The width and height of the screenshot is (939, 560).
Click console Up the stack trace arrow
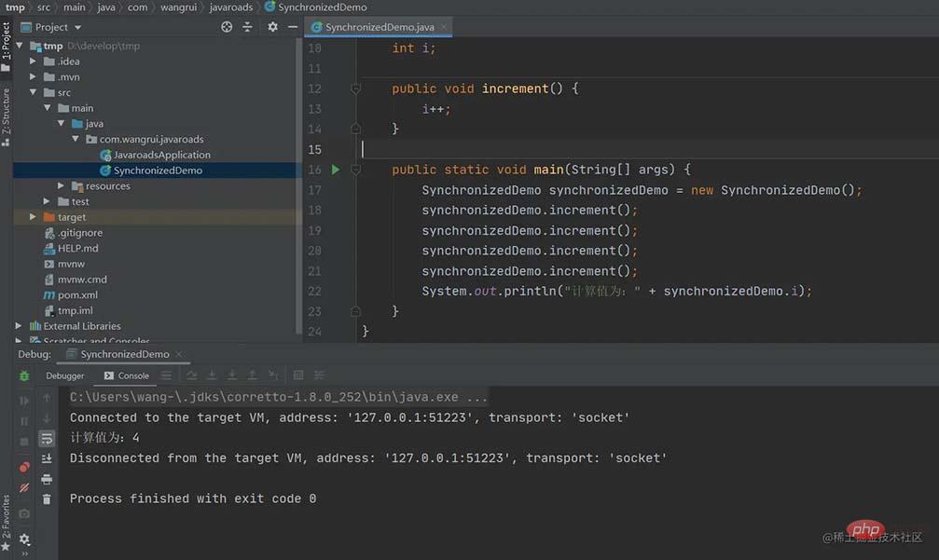pyautogui.click(x=47, y=398)
